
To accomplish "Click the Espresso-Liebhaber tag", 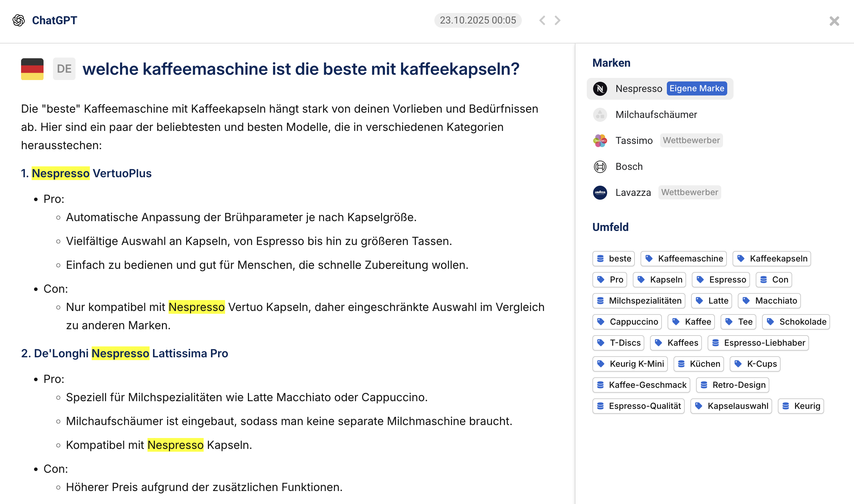I will [x=758, y=343].
